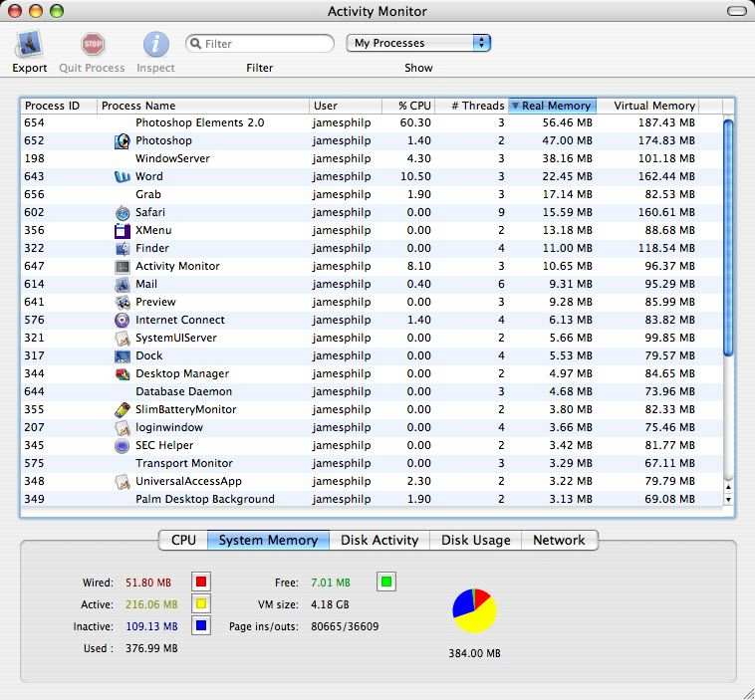Click the 160.61 MB virtual memory value
755x700 pixels.
point(666,212)
